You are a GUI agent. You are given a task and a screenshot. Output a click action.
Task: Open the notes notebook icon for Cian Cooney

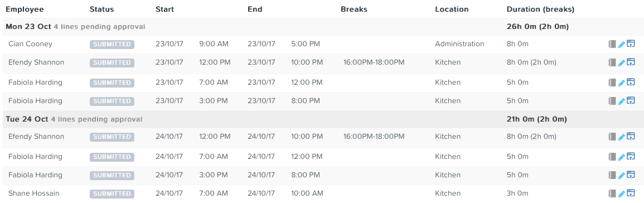(612, 44)
